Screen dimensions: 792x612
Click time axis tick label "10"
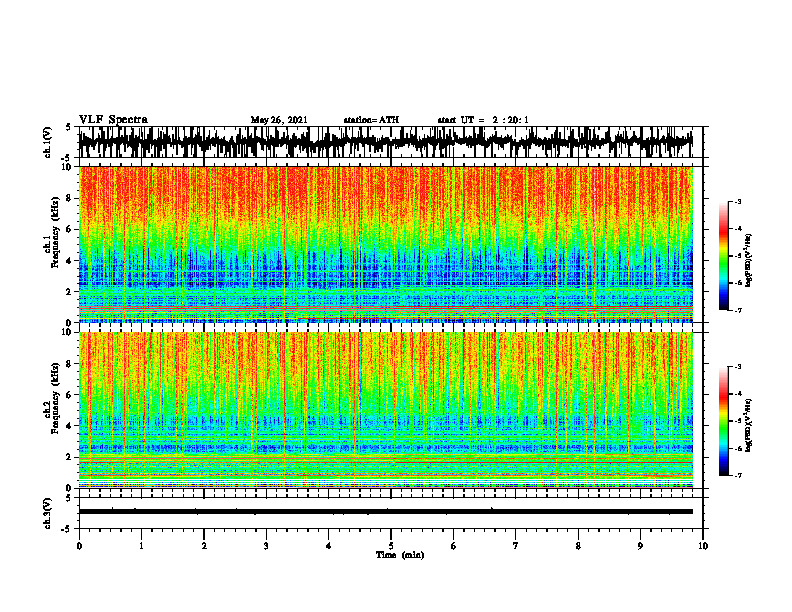point(703,546)
